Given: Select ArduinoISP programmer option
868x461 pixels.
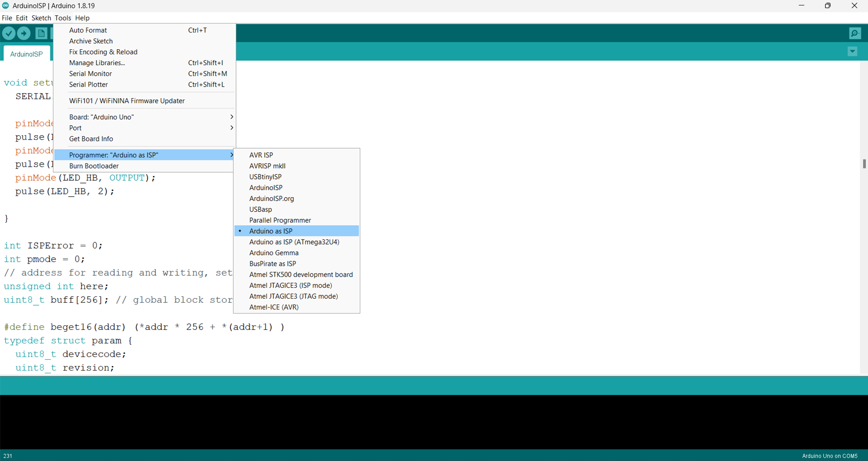Looking at the screenshot, I should [297, 188].
